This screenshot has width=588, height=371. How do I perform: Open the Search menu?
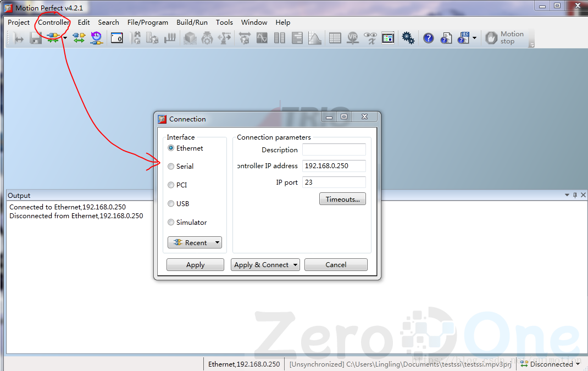point(108,23)
